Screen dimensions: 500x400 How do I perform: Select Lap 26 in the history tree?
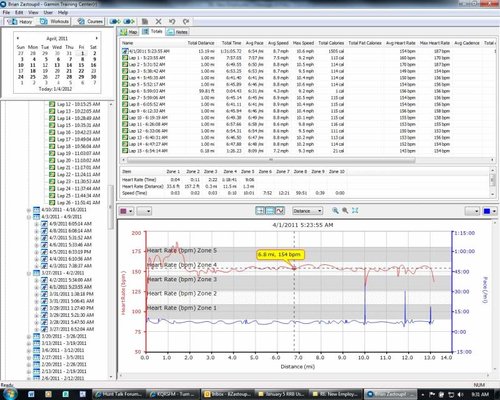tap(78, 203)
